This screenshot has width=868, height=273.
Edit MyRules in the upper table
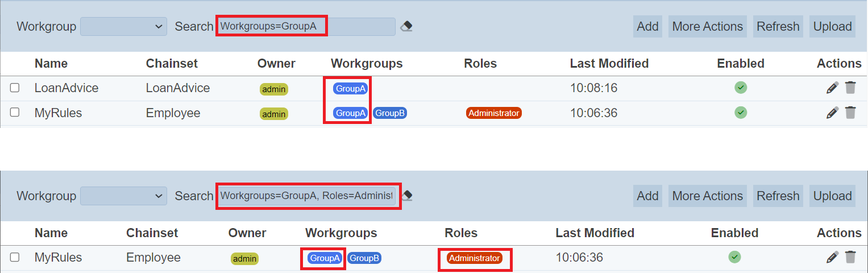click(x=832, y=113)
